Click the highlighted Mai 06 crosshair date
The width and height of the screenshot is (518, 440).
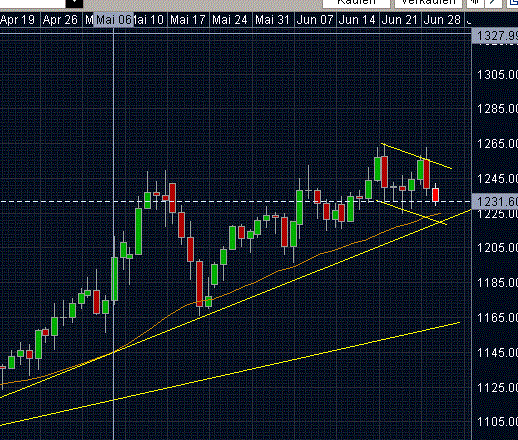pos(114,20)
